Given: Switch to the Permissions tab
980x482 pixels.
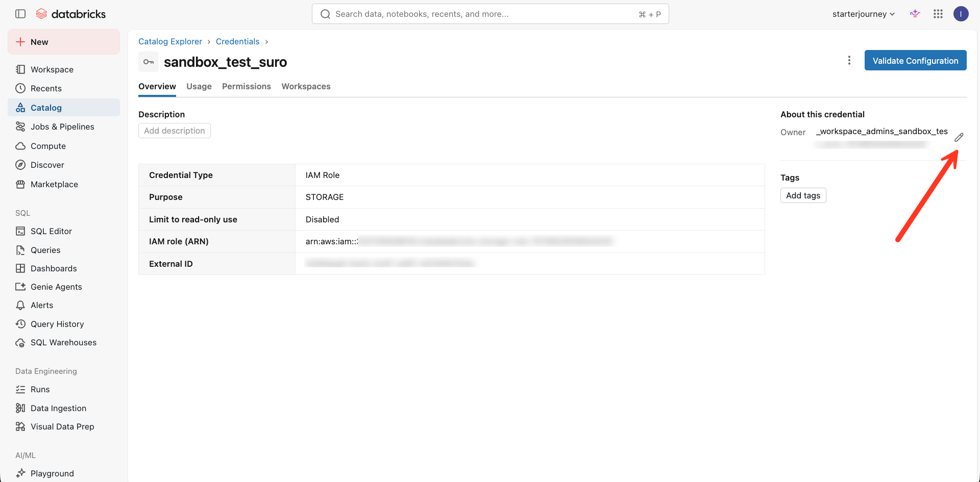Looking at the screenshot, I should [x=247, y=86].
